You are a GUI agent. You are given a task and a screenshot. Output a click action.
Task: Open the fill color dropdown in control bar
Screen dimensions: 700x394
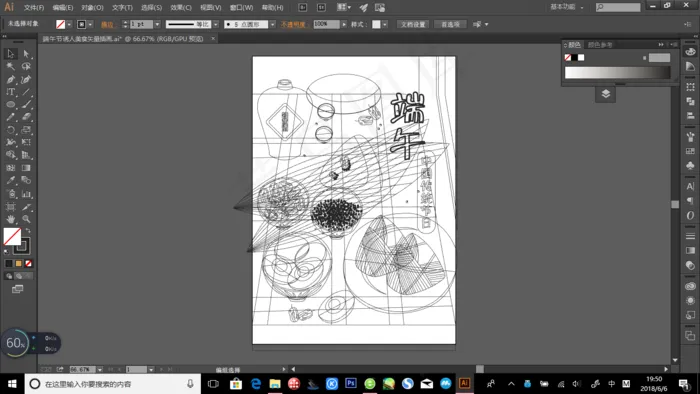coord(69,25)
